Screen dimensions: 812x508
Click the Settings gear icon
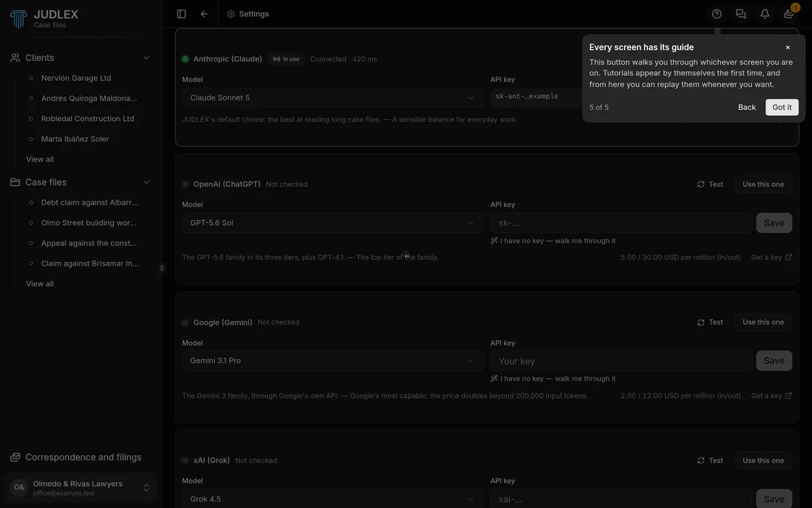[x=231, y=14]
